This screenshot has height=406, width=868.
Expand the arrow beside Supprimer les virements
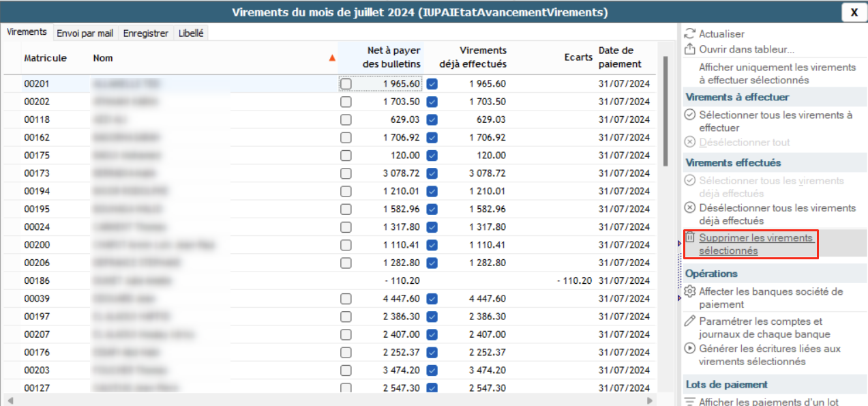coord(679,244)
